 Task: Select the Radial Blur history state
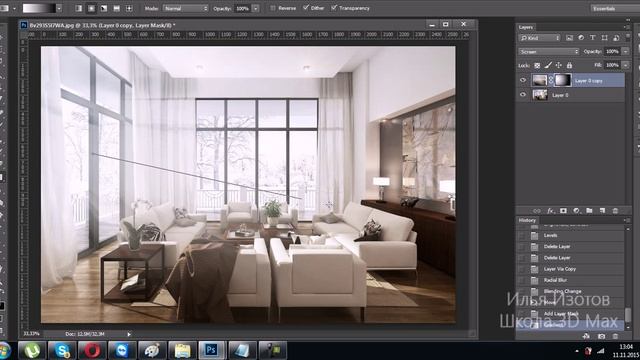tap(570, 280)
